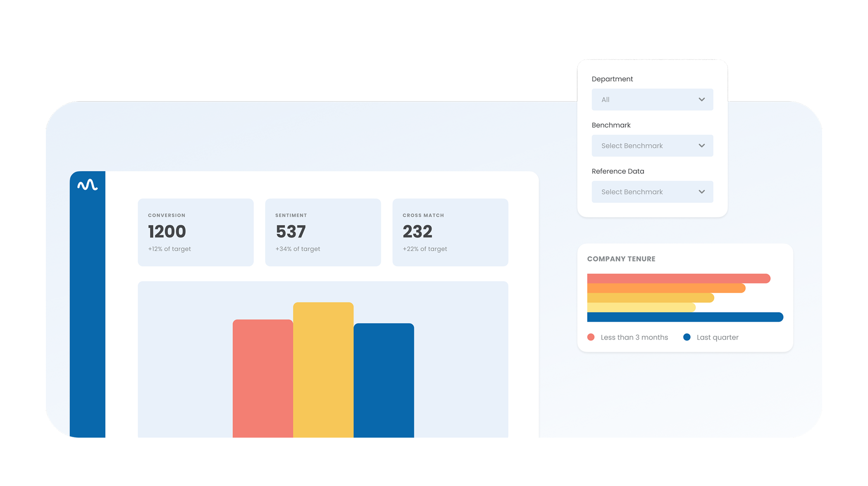
Task: Click the wave logo icon in sidebar
Action: point(87,185)
